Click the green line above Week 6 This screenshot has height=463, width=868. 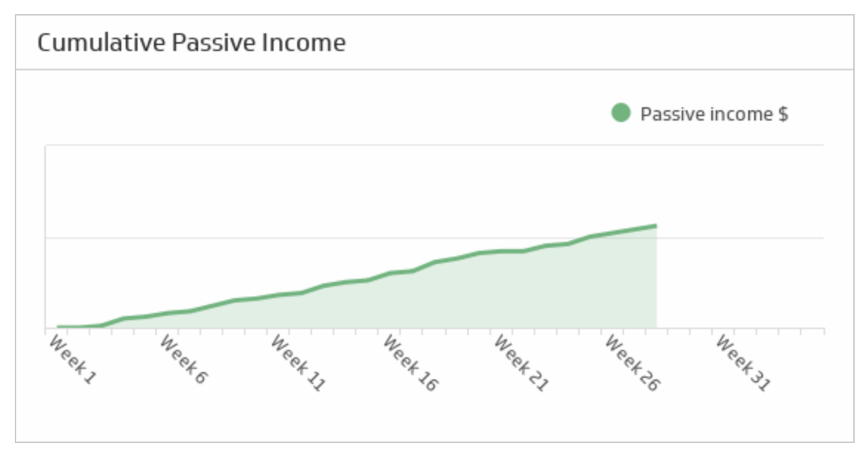[169, 313]
